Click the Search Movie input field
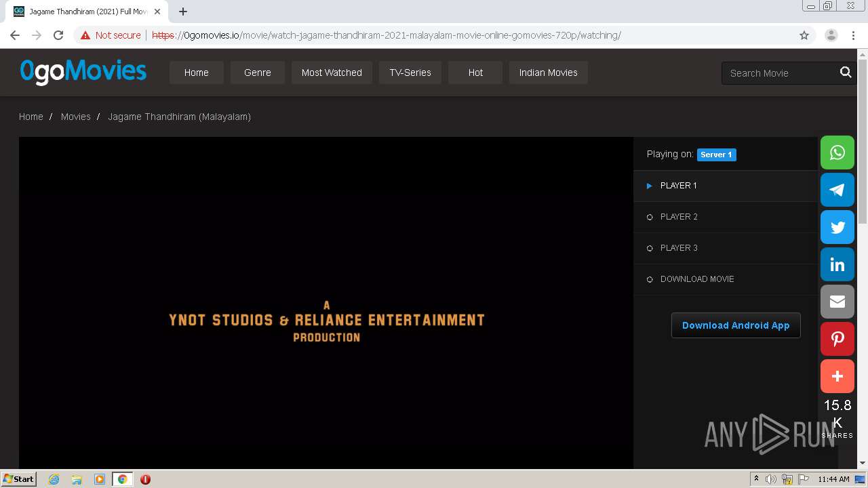Image resolution: width=868 pixels, height=488 pixels. coord(781,73)
